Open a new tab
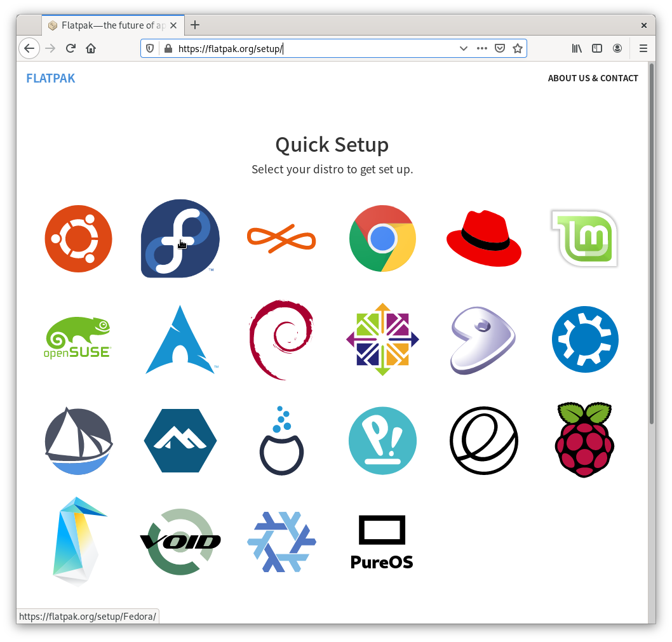 click(195, 25)
